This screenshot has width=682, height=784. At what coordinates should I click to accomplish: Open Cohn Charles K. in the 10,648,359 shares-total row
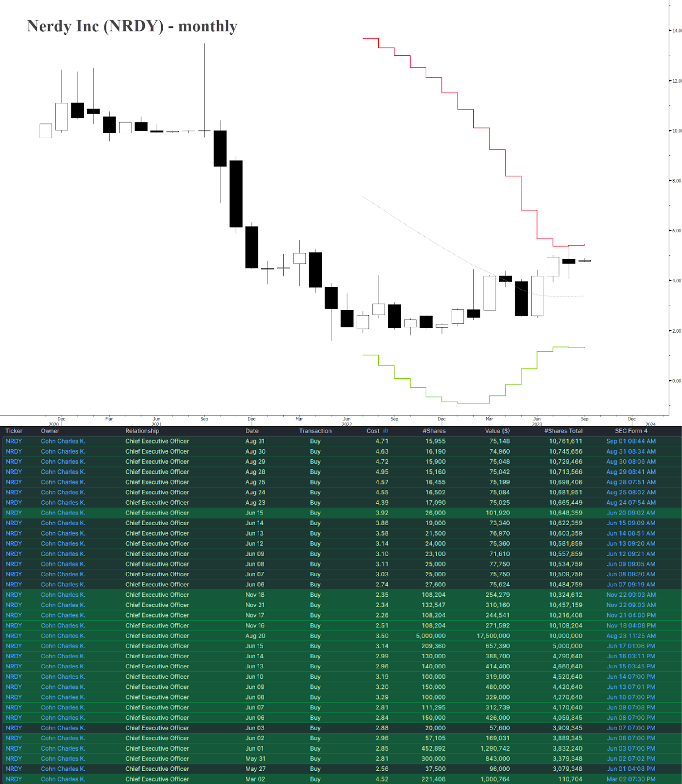click(x=63, y=513)
